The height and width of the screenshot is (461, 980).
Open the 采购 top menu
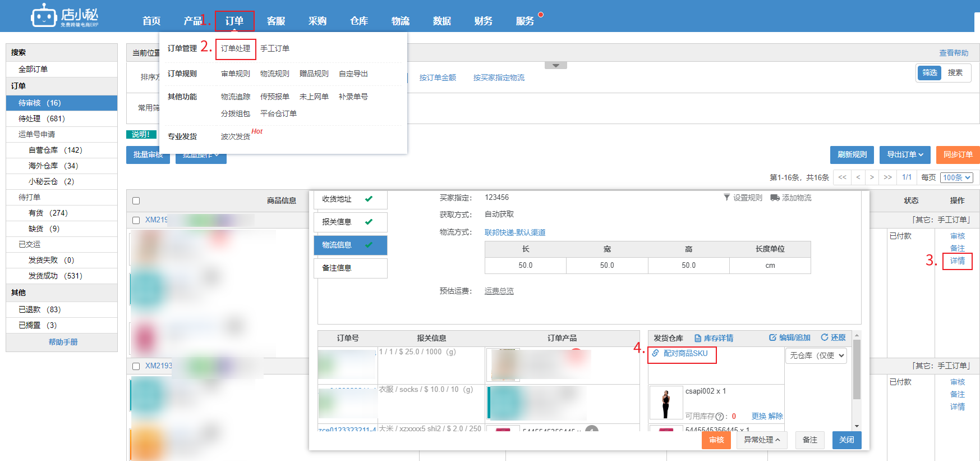click(x=318, y=21)
